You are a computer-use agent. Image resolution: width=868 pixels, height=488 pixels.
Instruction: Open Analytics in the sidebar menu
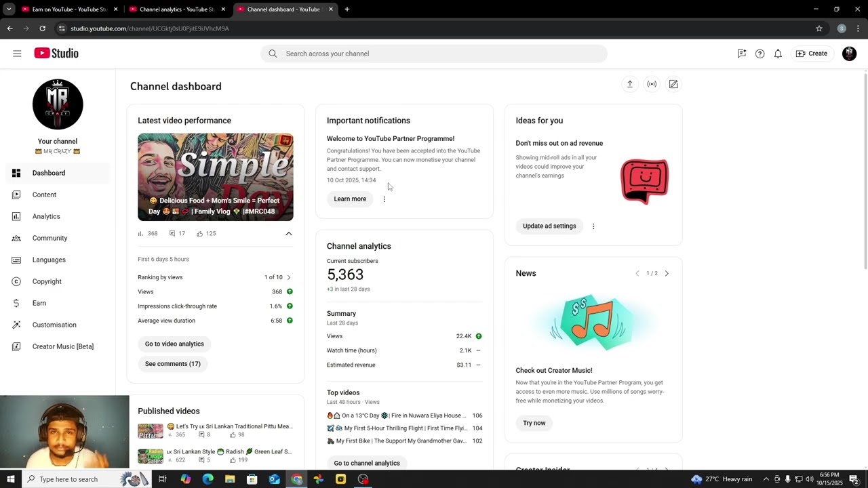58,216
